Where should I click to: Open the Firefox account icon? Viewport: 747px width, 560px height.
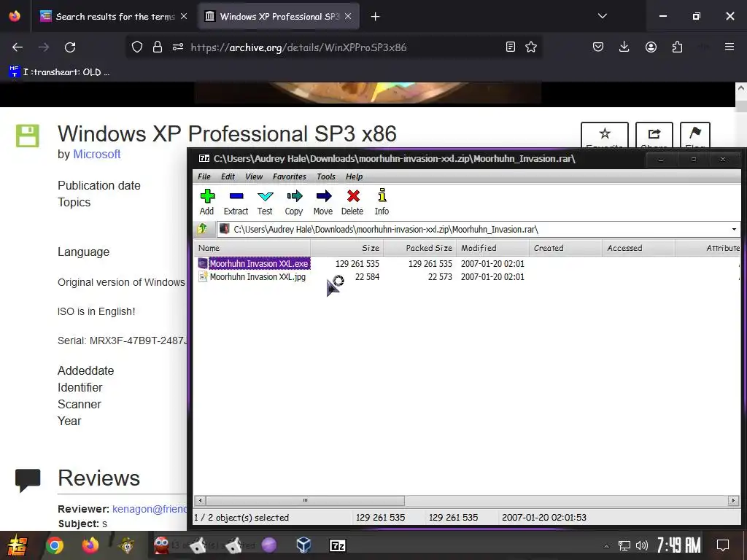coord(651,47)
